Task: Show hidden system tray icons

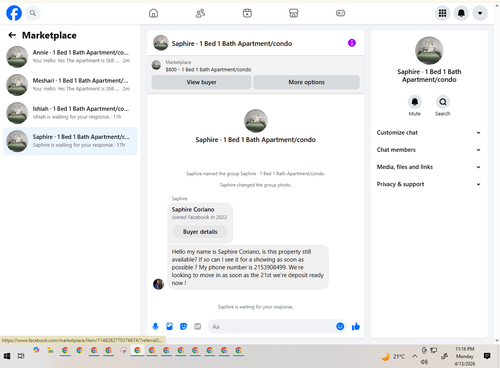Action: (414, 356)
